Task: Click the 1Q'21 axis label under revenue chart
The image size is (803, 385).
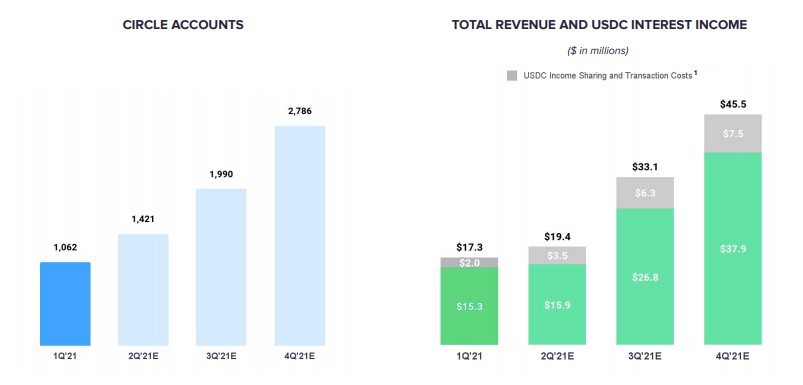Action: point(469,356)
